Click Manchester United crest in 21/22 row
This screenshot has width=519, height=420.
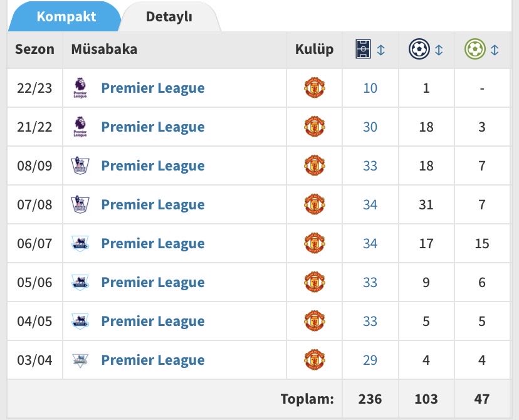pyautogui.click(x=315, y=127)
